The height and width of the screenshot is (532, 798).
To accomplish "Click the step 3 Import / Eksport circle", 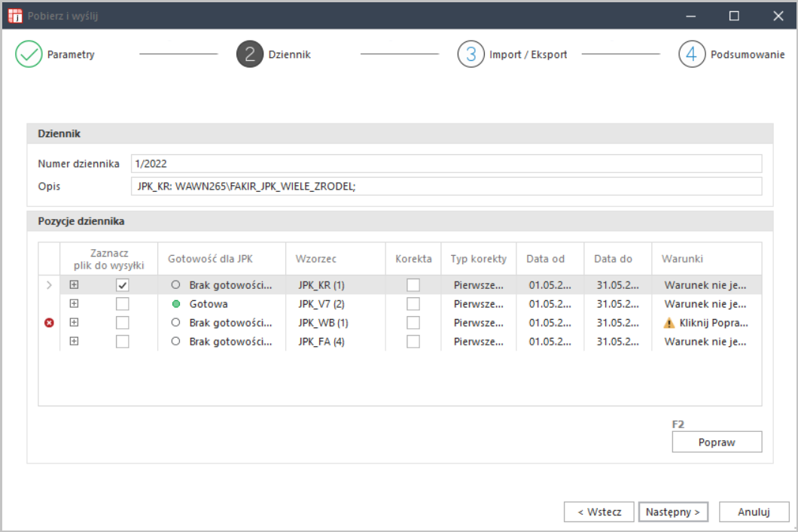I will point(471,55).
